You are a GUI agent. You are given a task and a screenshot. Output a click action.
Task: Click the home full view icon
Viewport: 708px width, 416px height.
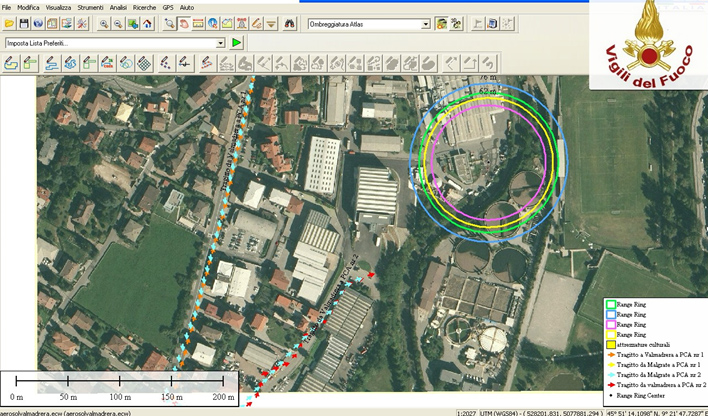pyautogui.click(x=148, y=23)
